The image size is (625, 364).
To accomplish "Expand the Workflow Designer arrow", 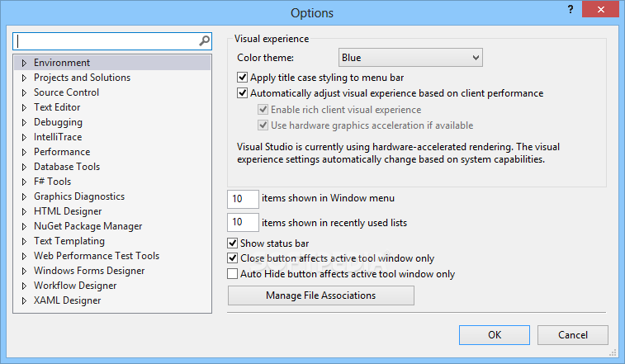I will tap(24, 286).
